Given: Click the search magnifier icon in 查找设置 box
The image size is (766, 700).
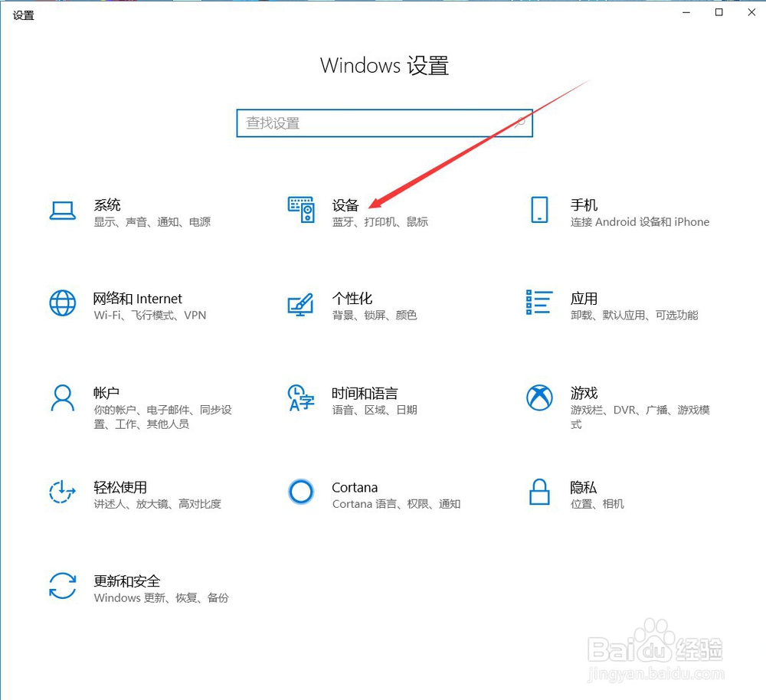Looking at the screenshot, I should [x=519, y=122].
